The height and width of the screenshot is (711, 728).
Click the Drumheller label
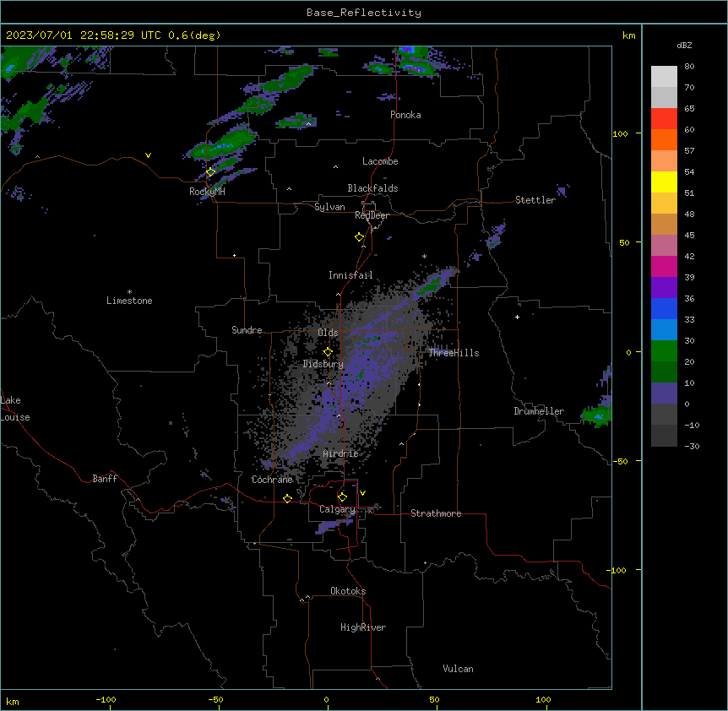pyautogui.click(x=539, y=411)
